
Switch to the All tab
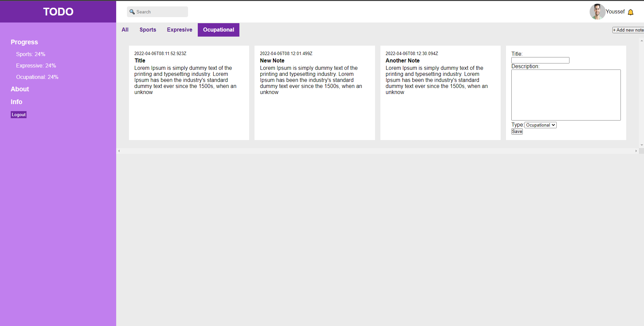point(125,30)
